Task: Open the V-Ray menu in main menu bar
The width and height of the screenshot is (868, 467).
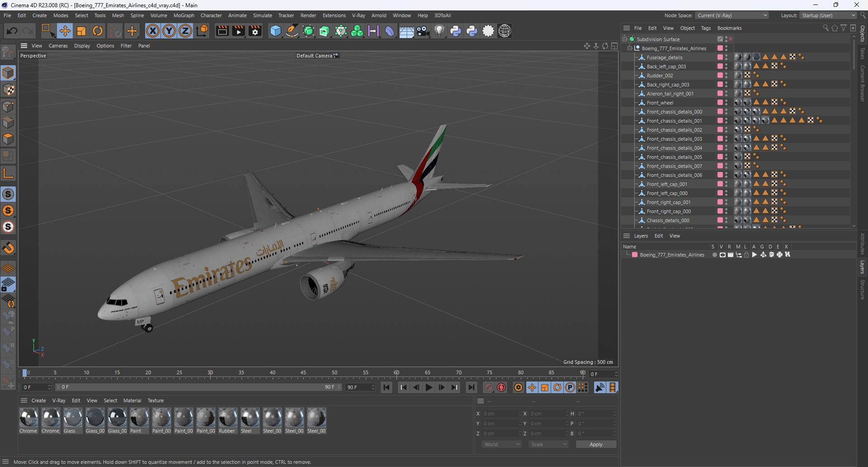Action: pyautogui.click(x=359, y=15)
